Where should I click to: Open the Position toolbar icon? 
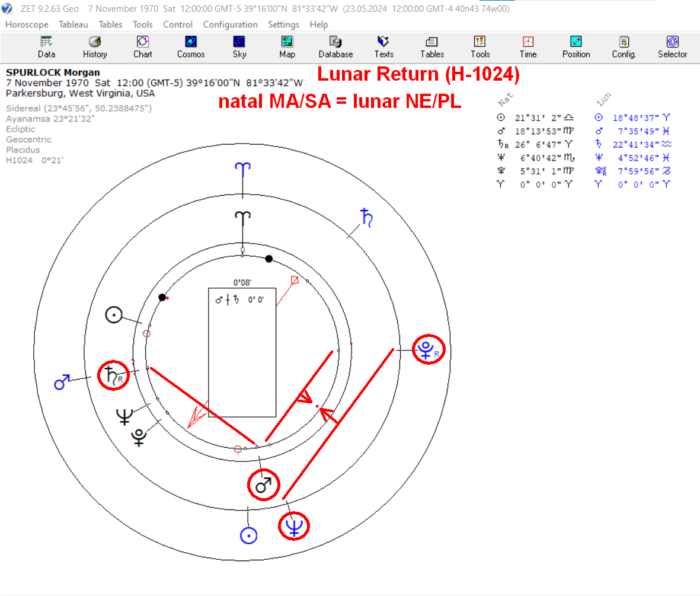coord(576,47)
